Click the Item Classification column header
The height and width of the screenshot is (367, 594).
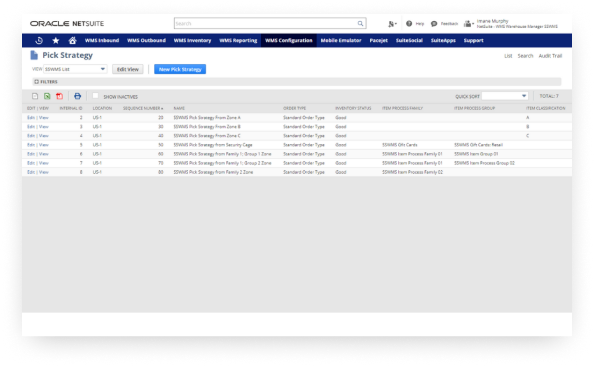546,108
